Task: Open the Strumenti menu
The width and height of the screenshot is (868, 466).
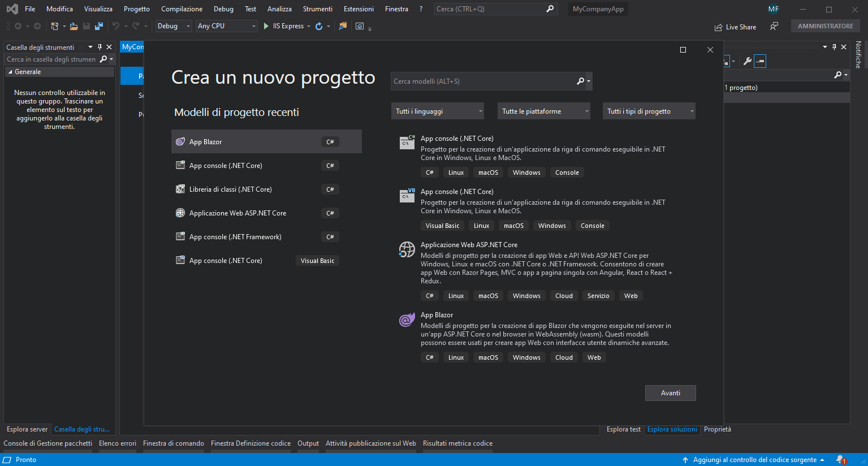Action: [318, 9]
